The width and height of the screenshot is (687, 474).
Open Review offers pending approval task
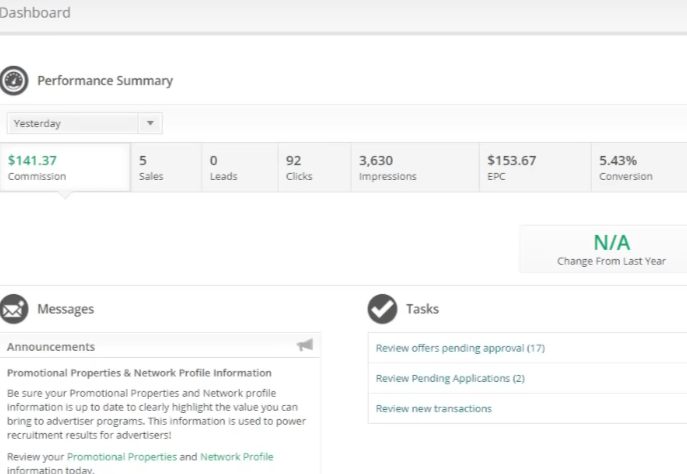[x=459, y=348]
